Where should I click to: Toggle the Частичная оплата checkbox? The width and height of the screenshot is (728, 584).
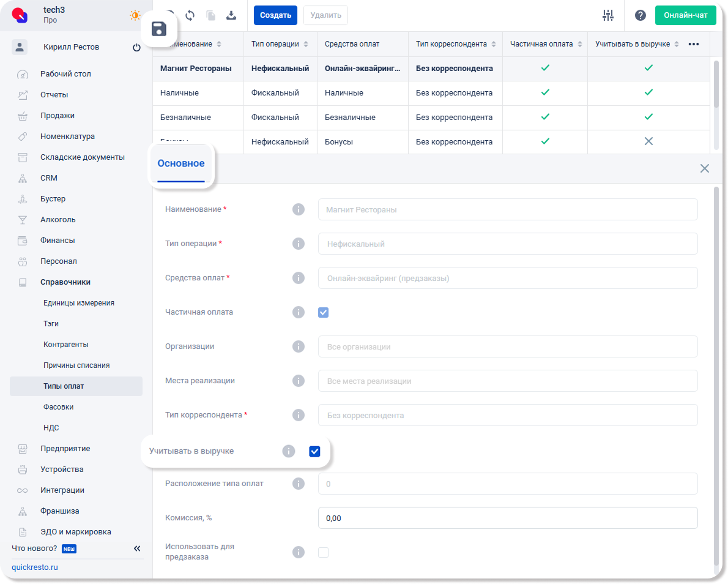(323, 312)
